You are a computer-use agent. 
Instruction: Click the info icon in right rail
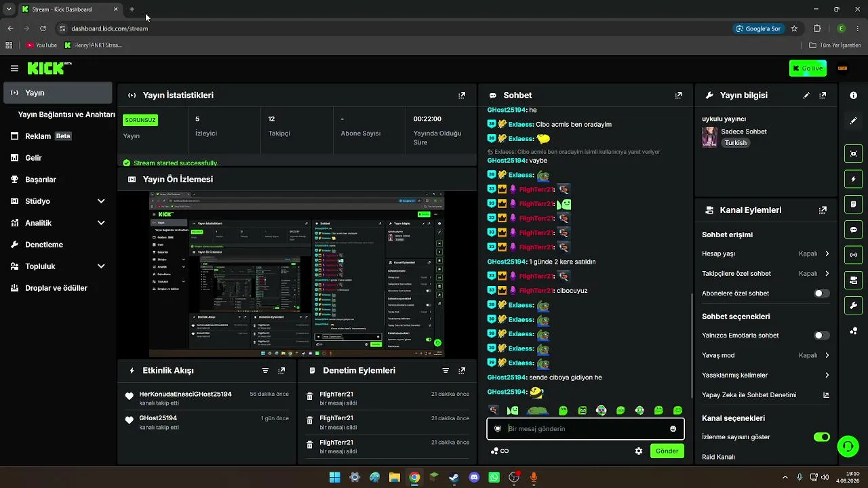click(x=853, y=96)
